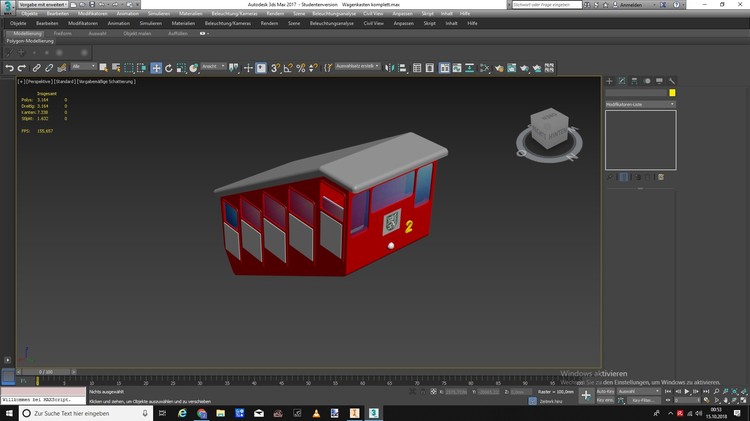Switch to the Freiform ribbon tab
This screenshot has width=750, height=421.
[x=63, y=33]
